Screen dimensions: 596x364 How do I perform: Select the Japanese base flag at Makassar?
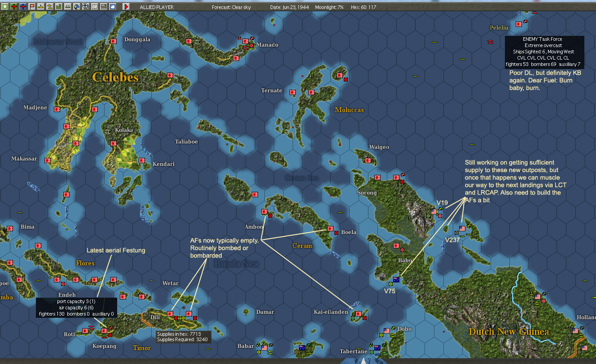point(48,160)
